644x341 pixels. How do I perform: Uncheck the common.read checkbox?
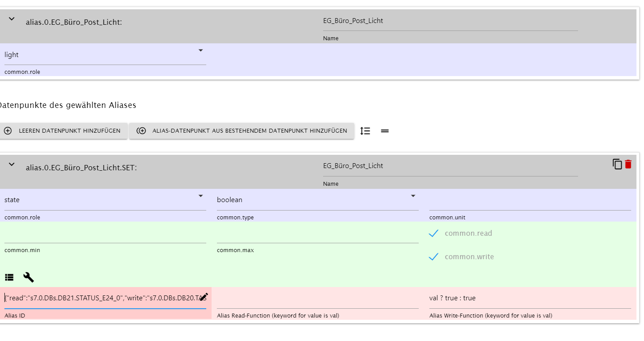pos(434,233)
